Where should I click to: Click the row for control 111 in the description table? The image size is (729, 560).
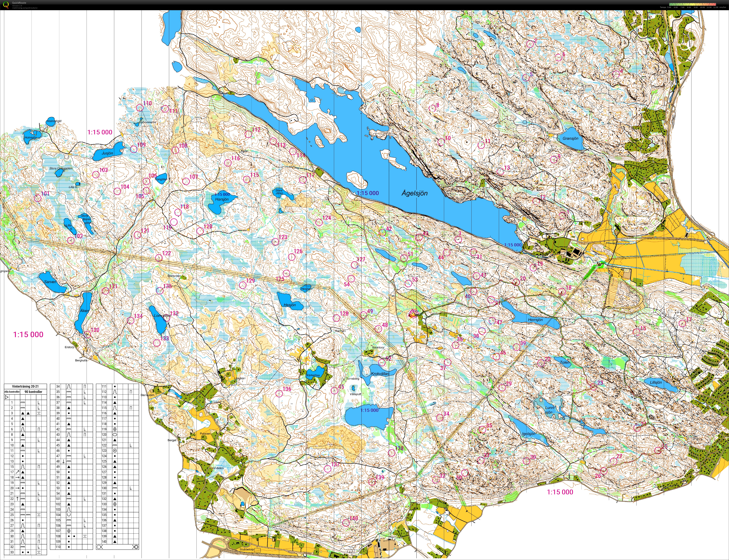pyautogui.click(x=117, y=386)
